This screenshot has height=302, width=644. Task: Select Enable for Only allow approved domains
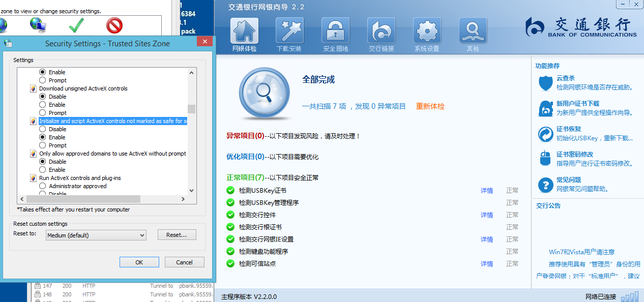pyautogui.click(x=43, y=170)
